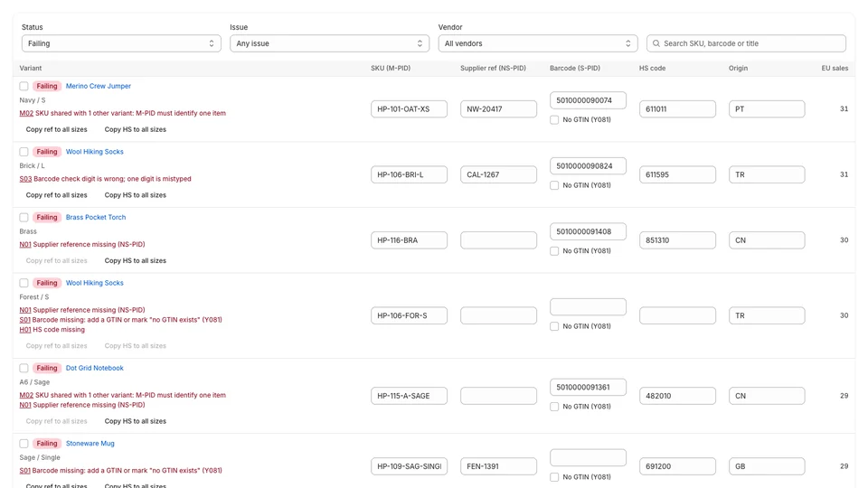Select the Brass Pocket Torch row checkbox
The height and width of the screenshot is (488, 868).
coord(24,217)
